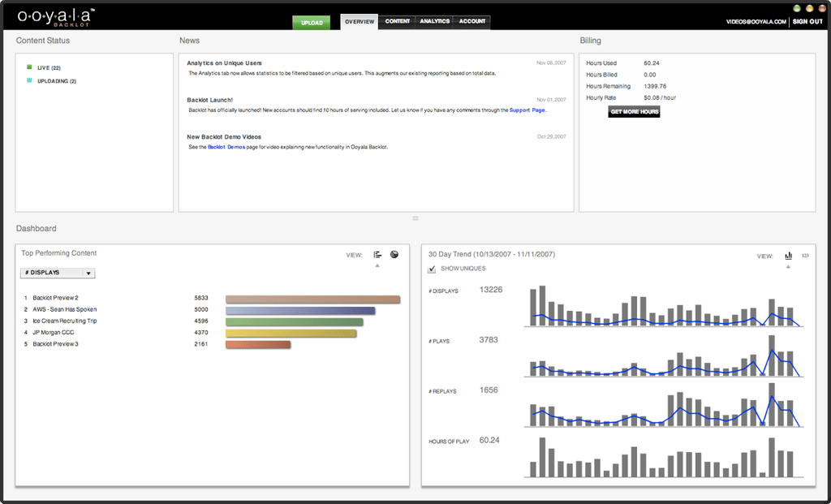Click the Ooyala Backlot logo
The width and height of the screenshot is (831, 504).
point(56,17)
